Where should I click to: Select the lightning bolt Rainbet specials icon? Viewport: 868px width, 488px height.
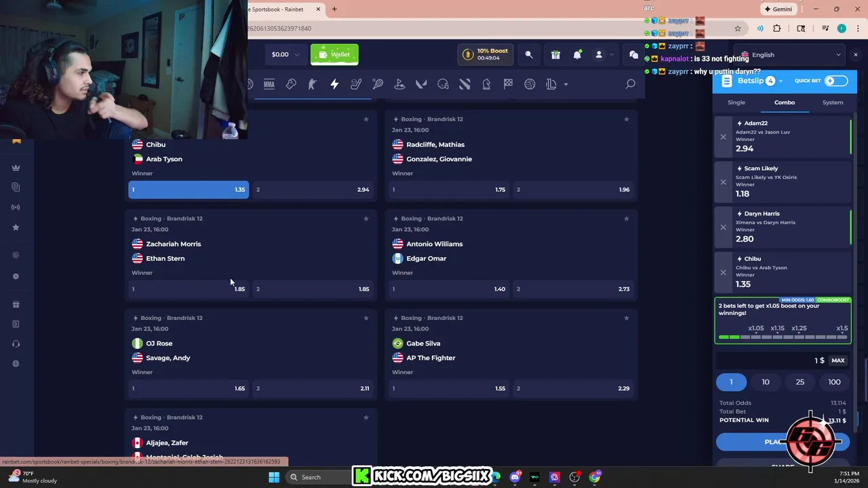pos(334,84)
